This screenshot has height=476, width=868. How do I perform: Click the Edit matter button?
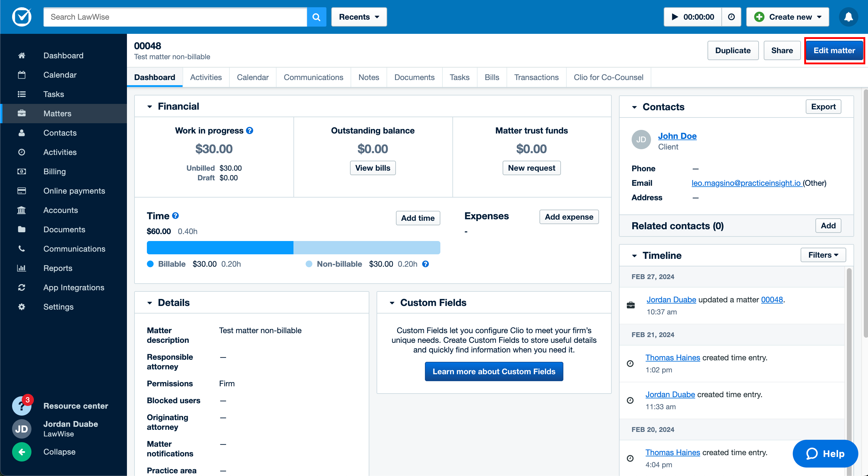click(834, 50)
